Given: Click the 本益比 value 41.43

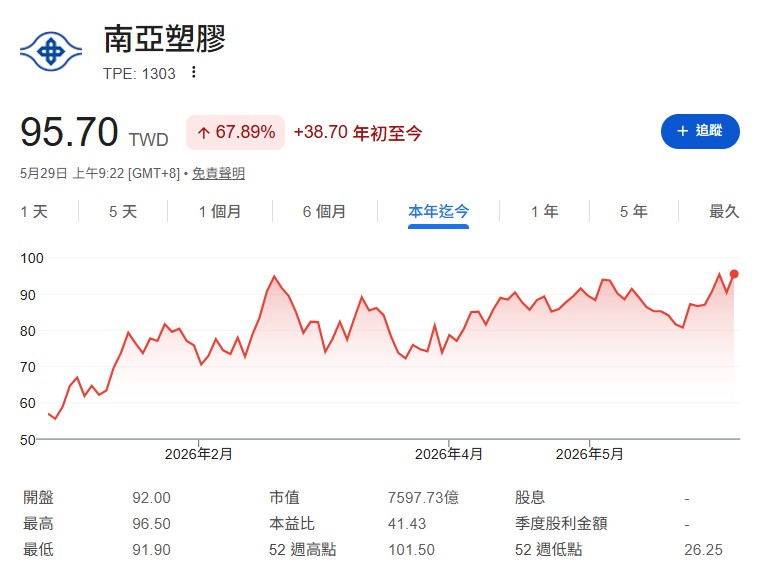Looking at the screenshot, I should (407, 524).
